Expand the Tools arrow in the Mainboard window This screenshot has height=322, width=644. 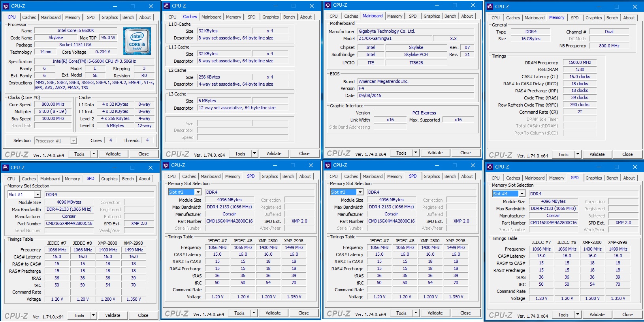pos(416,153)
